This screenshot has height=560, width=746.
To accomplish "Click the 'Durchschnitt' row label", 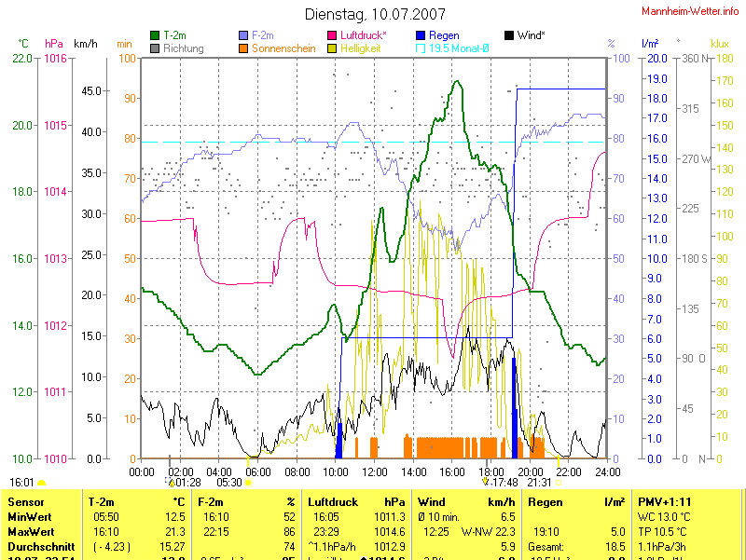I will click(x=41, y=547).
